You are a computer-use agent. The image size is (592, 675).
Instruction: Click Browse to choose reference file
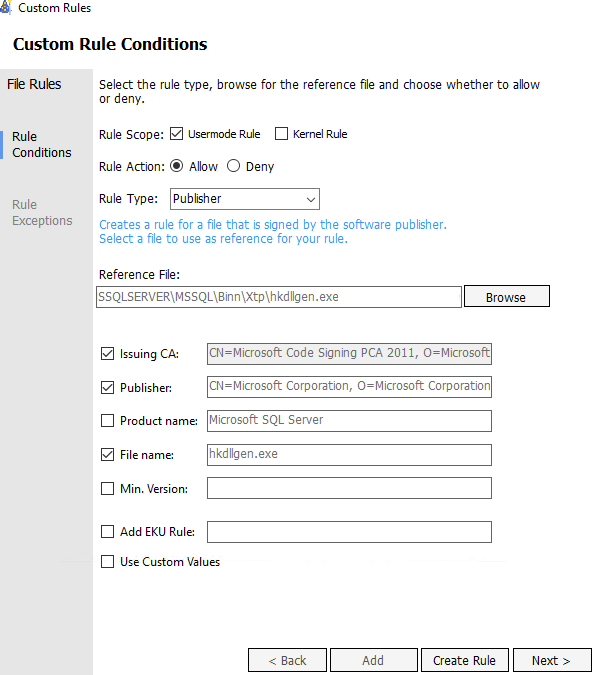coord(507,296)
